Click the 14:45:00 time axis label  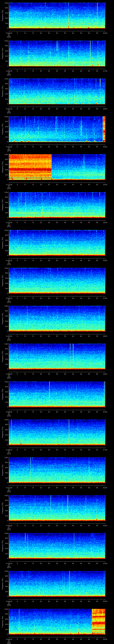[x=9, y=639]
